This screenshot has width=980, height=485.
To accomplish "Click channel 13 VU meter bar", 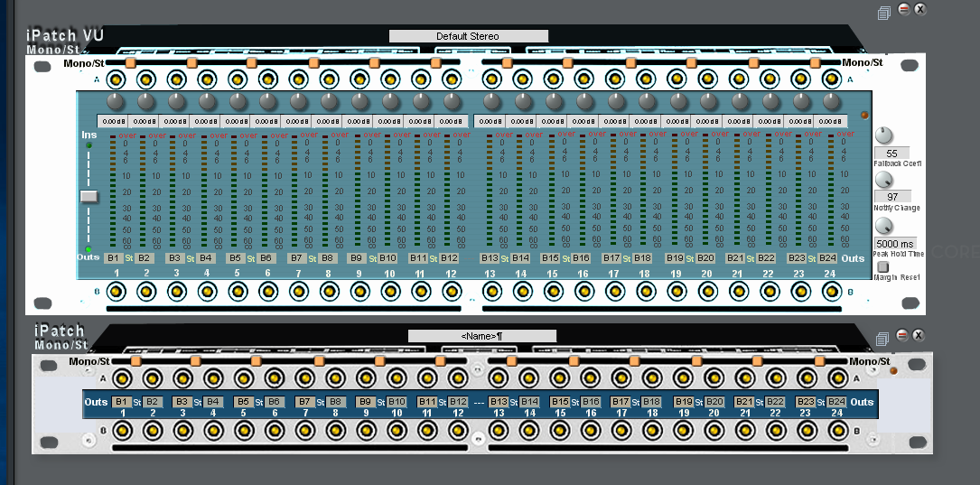I will (490, 191).
